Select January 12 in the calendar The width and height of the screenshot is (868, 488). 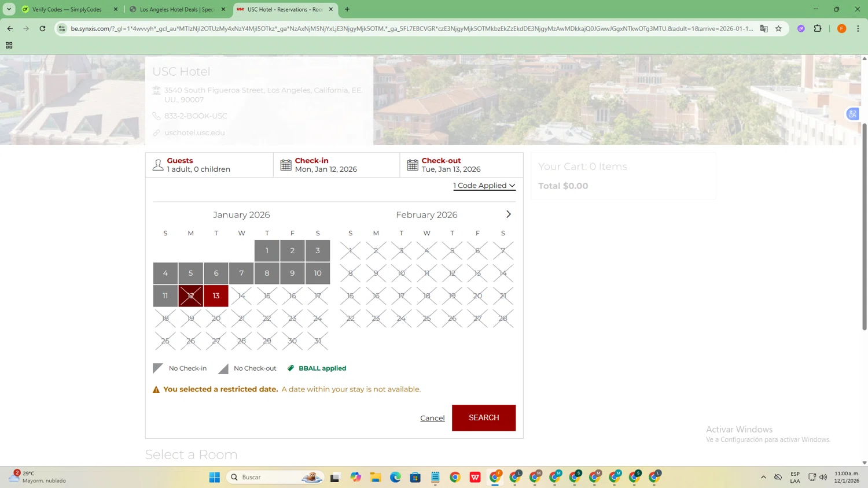pyautogui.click(x=190, y=295)
